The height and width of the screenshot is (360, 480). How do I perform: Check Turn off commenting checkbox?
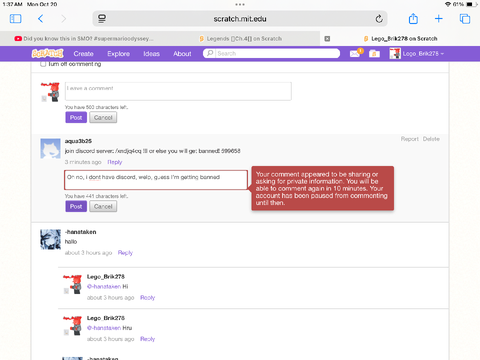pos(43,64)
